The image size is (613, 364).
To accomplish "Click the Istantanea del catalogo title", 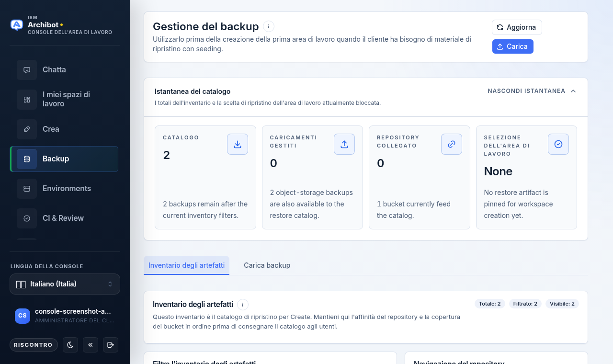I will click(193, 91).
